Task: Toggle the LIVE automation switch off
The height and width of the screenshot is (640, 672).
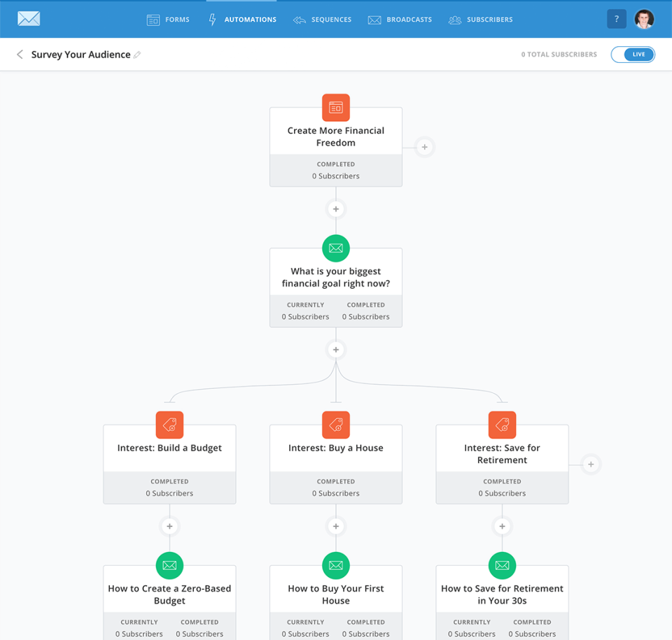Action: (x=633, y=54)
